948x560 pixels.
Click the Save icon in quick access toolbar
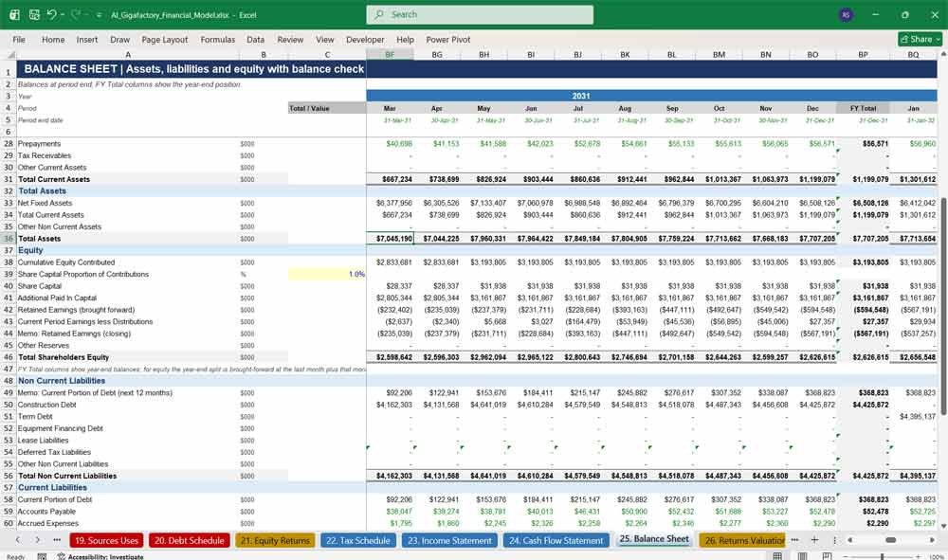pyautogui.click(x=34, y=14)
